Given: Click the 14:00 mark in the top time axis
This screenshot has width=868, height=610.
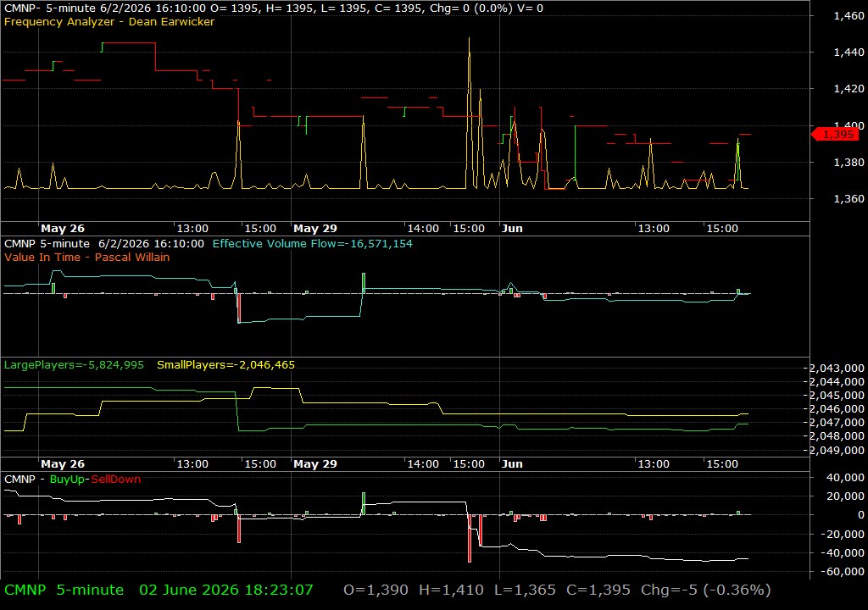Looking at the screenshot, I should 423,229.
